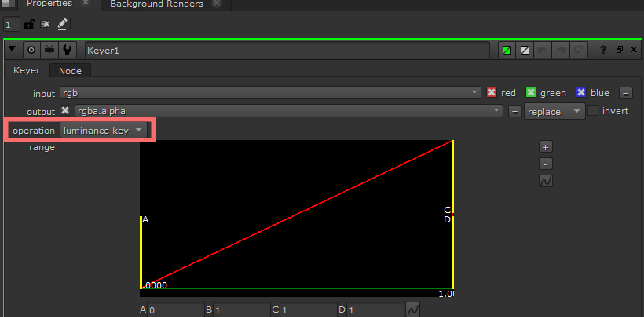The width and height of the screenshot is (644, 317).
Task: Click the plus button beside range graph
Action: pos(545,147)
